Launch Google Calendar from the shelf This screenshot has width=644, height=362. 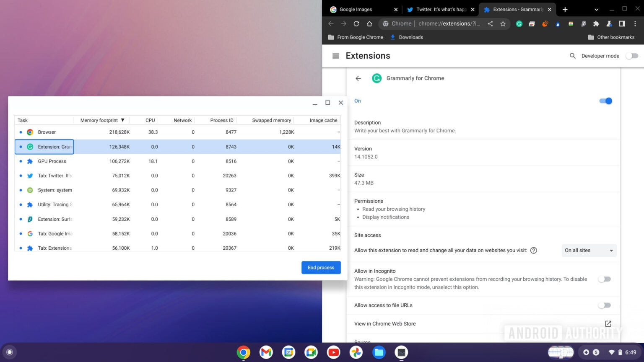click(288, 352)
